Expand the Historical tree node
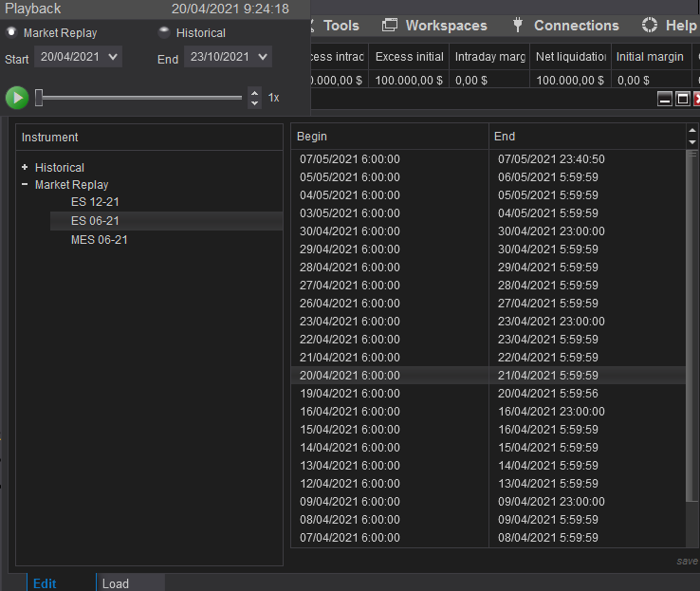The image size is (700, 591). [25, 167]
